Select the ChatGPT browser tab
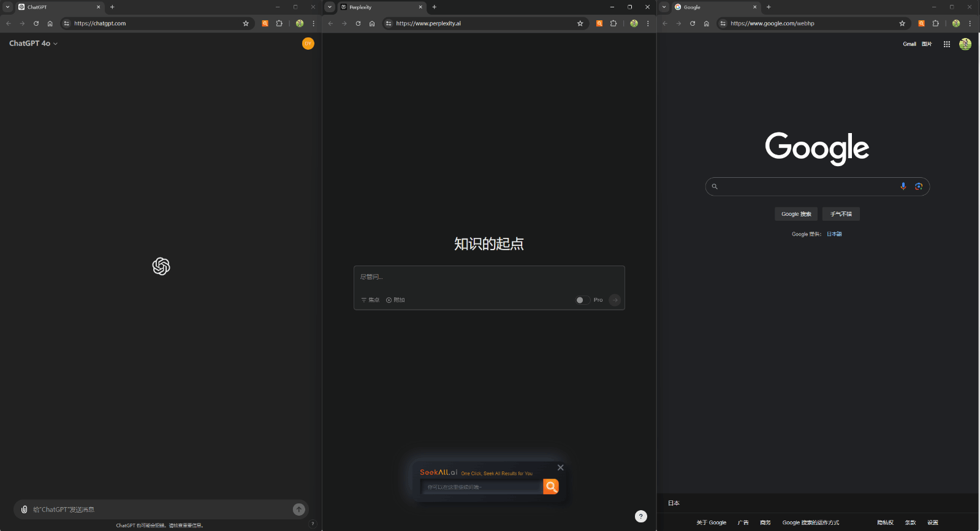The height and width of the screenshot is (531, 980). (59, 7)
